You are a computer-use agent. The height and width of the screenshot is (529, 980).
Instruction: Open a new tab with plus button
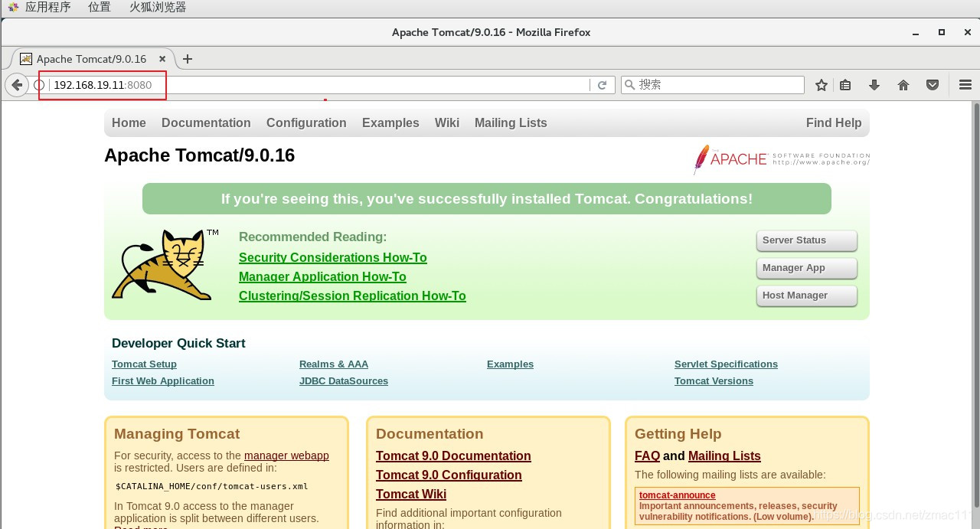click(188, 59)
